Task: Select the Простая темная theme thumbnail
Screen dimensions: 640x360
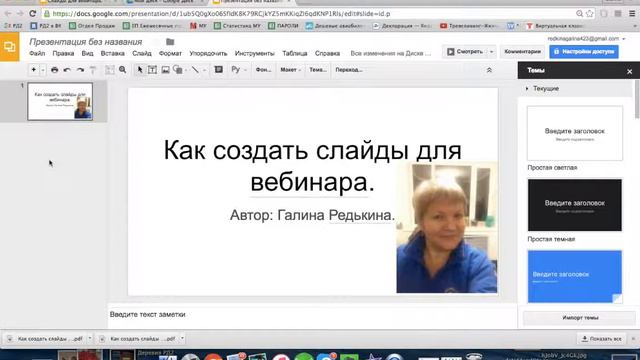Action: (575, 205)
